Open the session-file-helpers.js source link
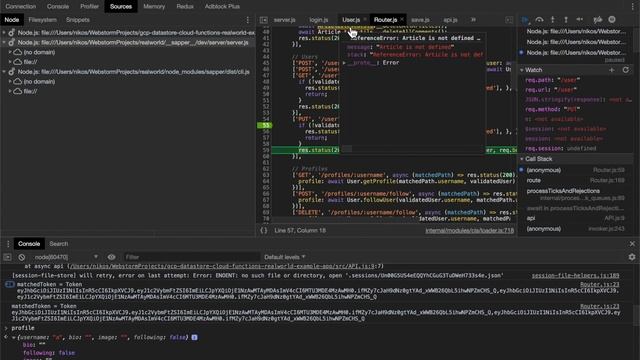640x360 pixels. coord(575,276)
